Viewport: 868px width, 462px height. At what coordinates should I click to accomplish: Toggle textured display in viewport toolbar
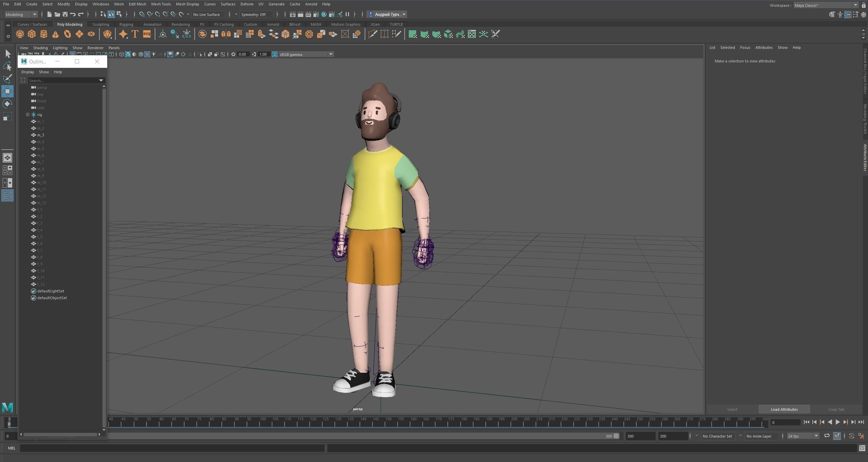click(x=147, y=54)
